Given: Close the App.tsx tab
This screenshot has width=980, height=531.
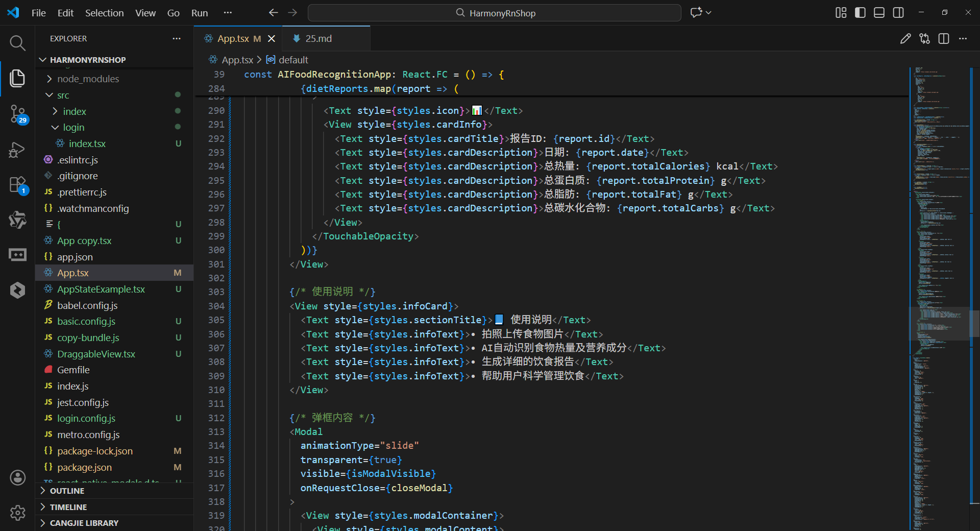Looking at the screenshot, I should point(272,39).
